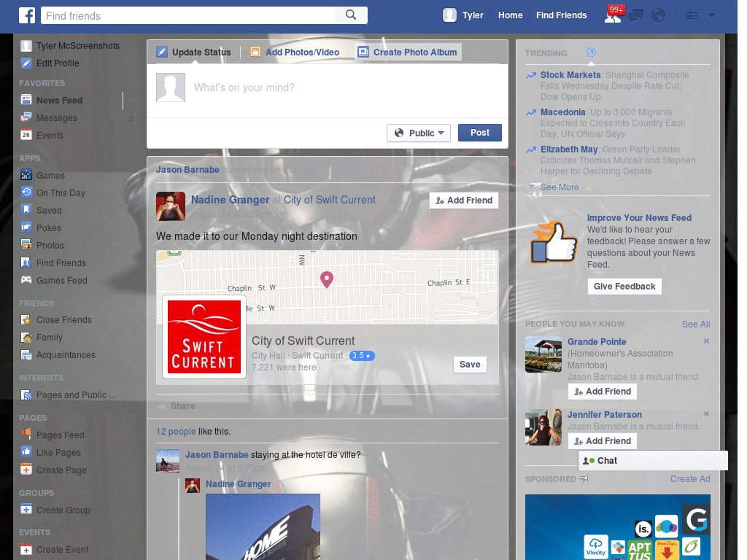
Task: Expand the account menu arrow in top bar
Action: pyautogui.click(x=712, y=16)
